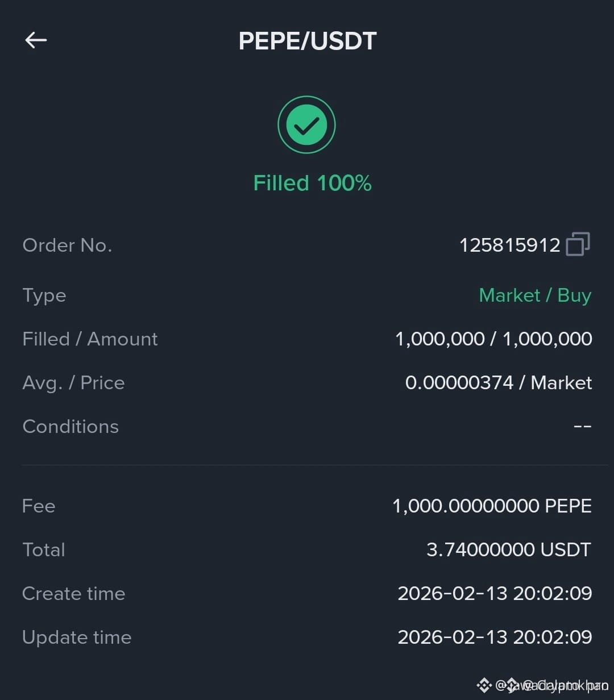Screen dimensions: 614x700
Task: Tap the Market / Buy type value
Action: click(x=535, y=295)
